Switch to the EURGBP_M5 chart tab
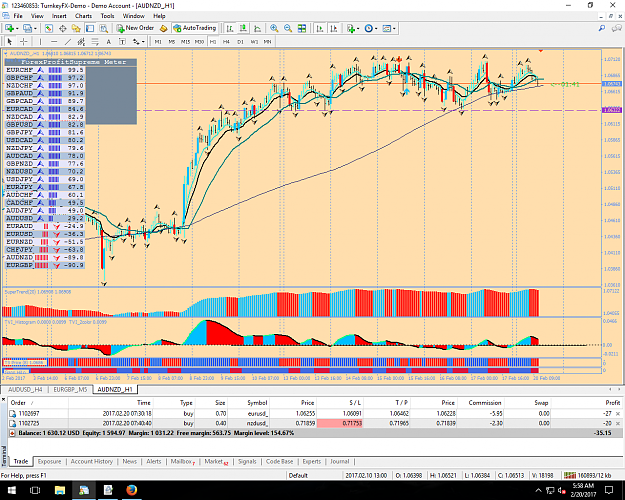The height and width of the screenshot is (500, 625). click(x=70, y=390)
